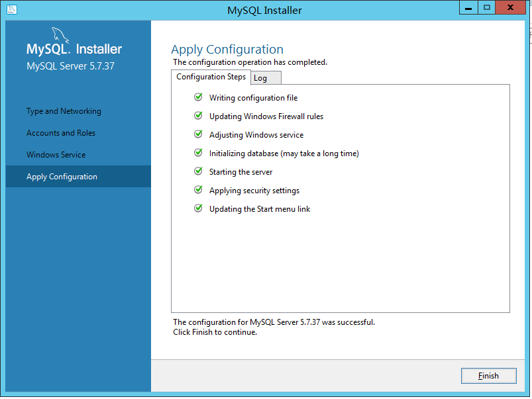
Task: Minimize the MySQL Installer window
Action: pos(468,8)
